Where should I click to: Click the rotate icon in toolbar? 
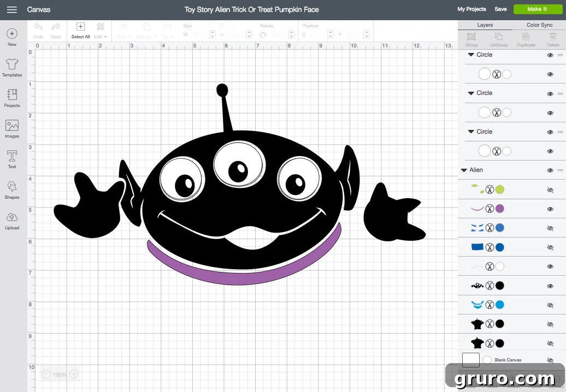pos(263,35)
